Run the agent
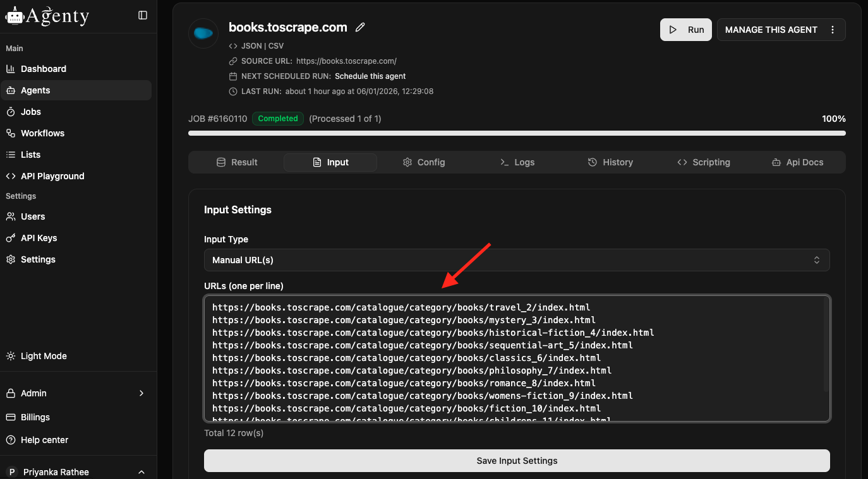The image size is (868, 479). coord(686,30)
